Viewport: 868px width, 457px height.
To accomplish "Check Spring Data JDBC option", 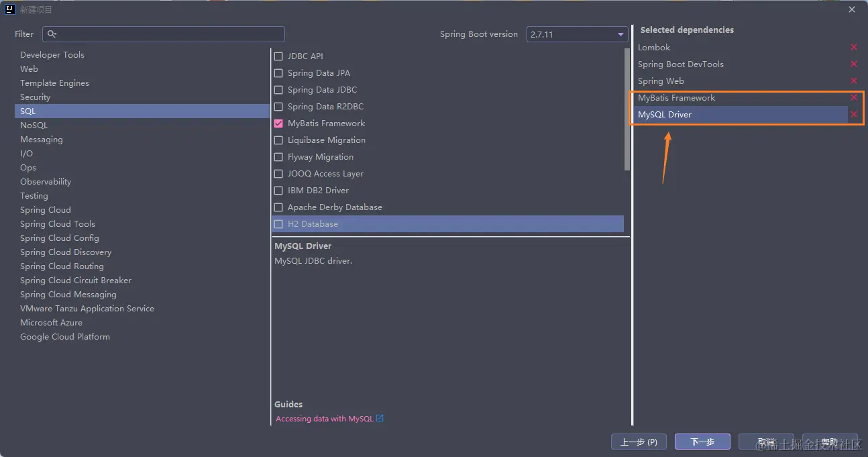I will (x=278, y=90).
